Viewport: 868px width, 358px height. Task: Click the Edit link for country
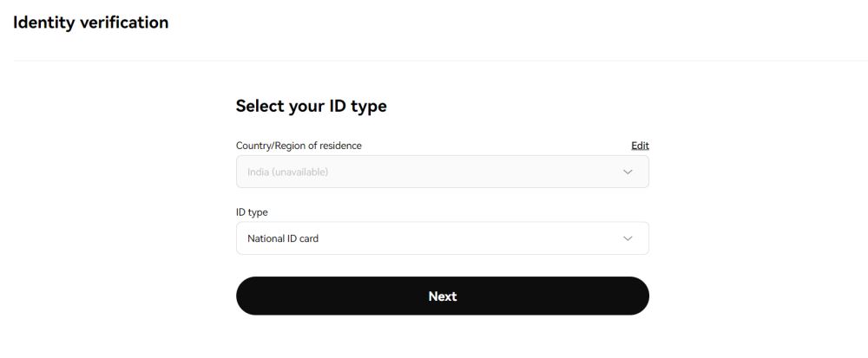(640, 146)
